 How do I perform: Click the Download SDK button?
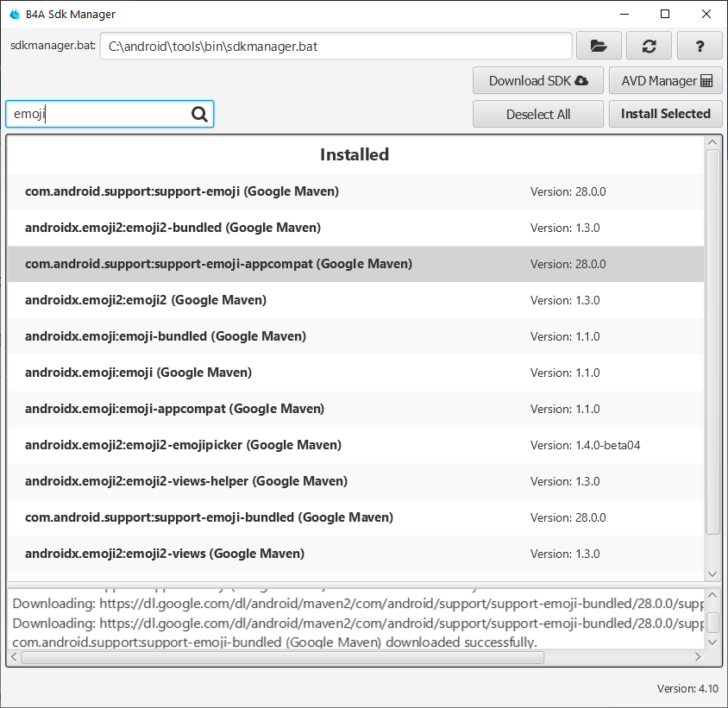(x=537, y=81)
